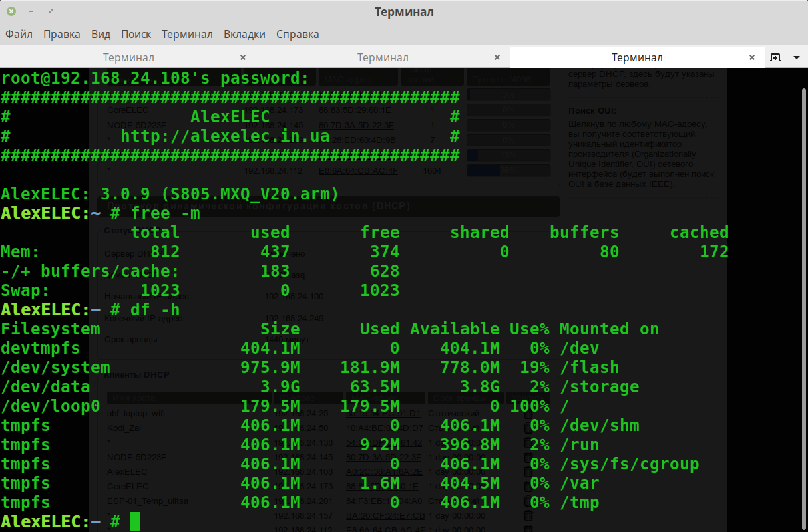Click the '/run' mount point

pos(580,445)
